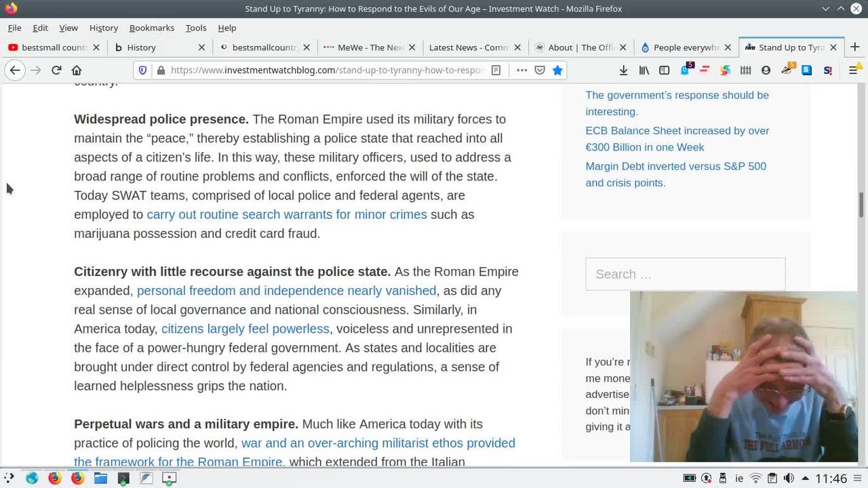Launch the file manager from the taskbar
This screenshot has height=488, width=868.
tap(100, 479)
